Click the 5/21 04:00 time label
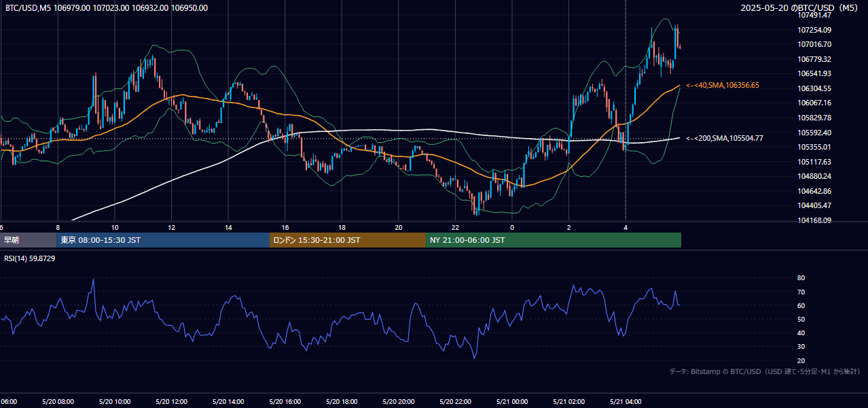 point(626,402)
